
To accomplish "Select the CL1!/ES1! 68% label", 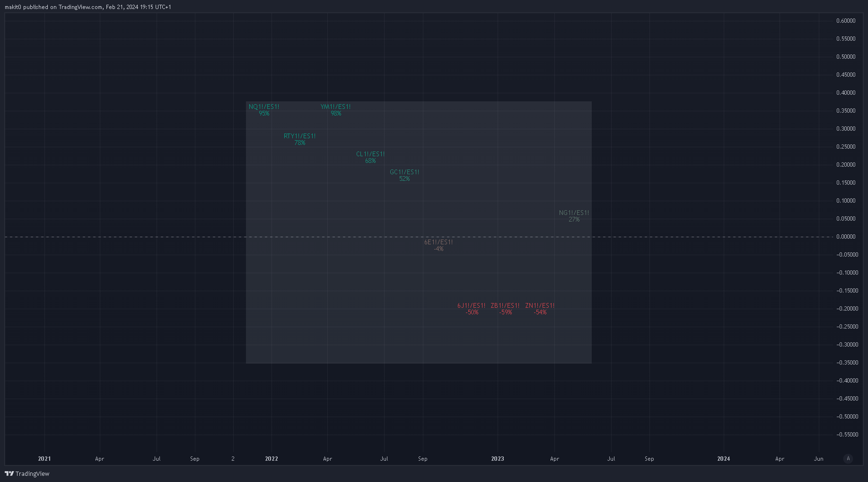I will pyautogui.click(x=370, y=157).
